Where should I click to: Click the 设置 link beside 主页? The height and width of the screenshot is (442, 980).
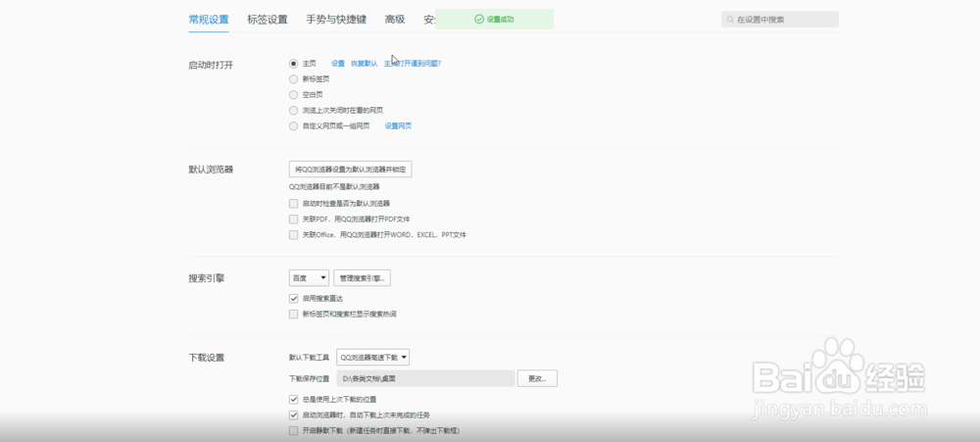coord(337,63)
